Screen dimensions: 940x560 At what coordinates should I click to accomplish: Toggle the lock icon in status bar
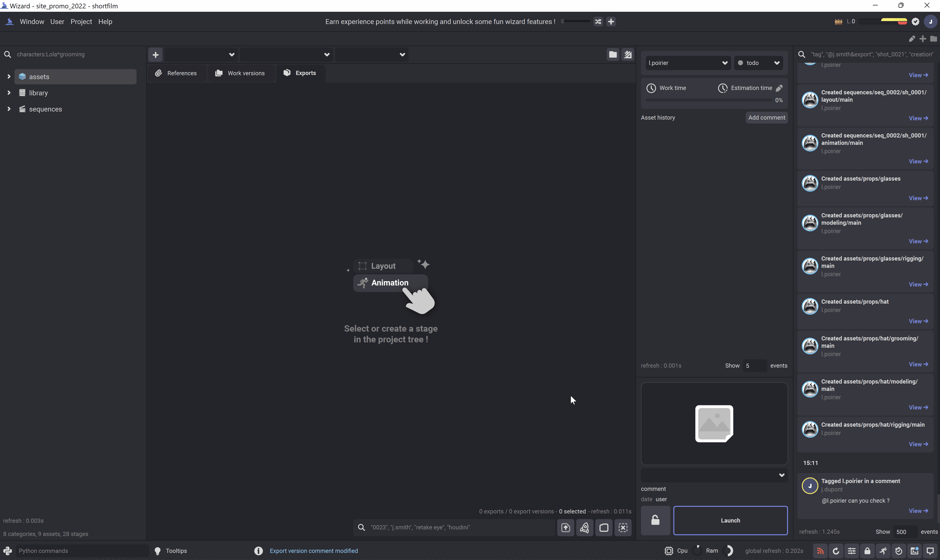coord(867,551)
